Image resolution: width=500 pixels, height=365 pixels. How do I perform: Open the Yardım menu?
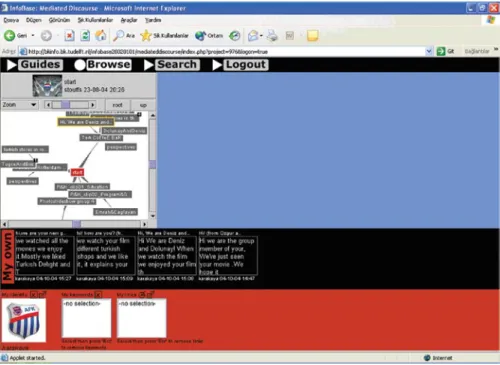coord(153,20)
